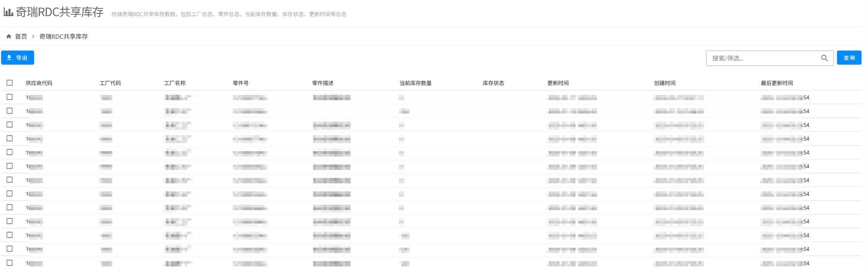Click the bar chart icon beside page title
868x272 pixels.
click(8, 12)
